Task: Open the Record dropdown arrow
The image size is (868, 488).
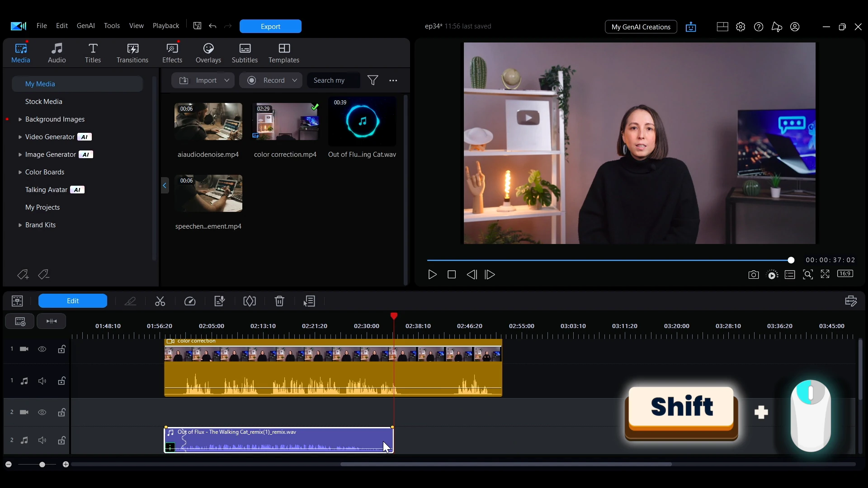Action: coord(295,80)
